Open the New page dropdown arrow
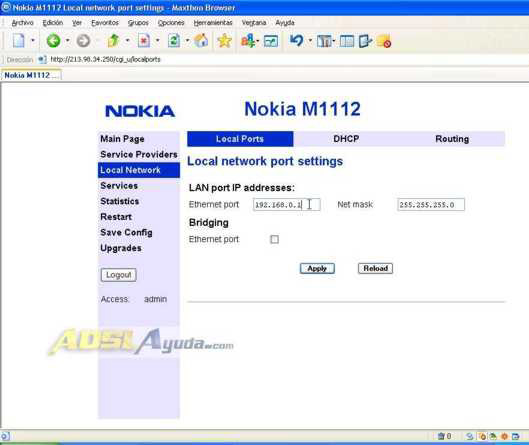The image size is (529, 445). pyautogui.click(x=33, y=41)
